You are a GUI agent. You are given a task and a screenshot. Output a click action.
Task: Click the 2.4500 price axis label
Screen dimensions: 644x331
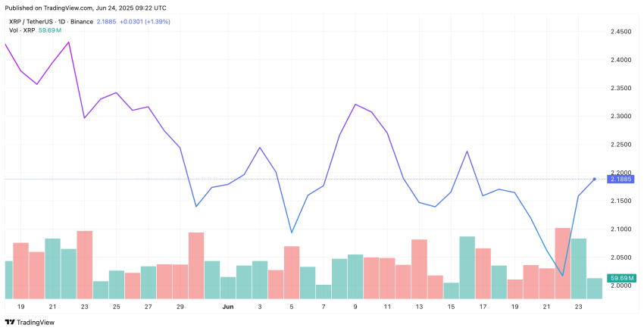621,32
